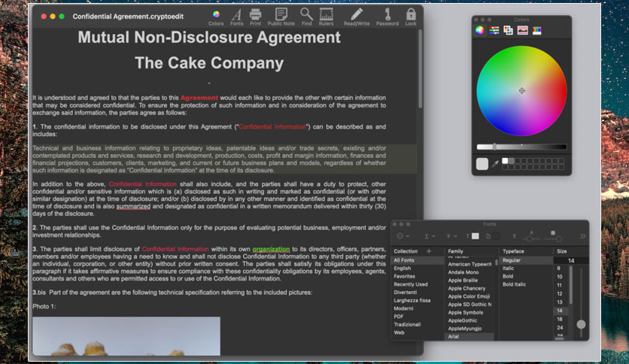The height and width of the screenshot is (364, 629).
Task: Add a new font collection
Action: coord(429,251)
